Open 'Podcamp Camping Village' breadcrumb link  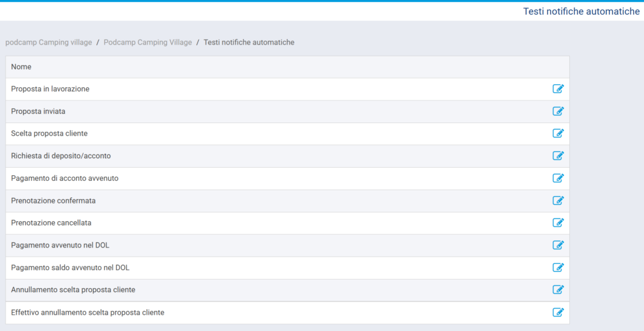pyautogui.click(x=148, y=42)
